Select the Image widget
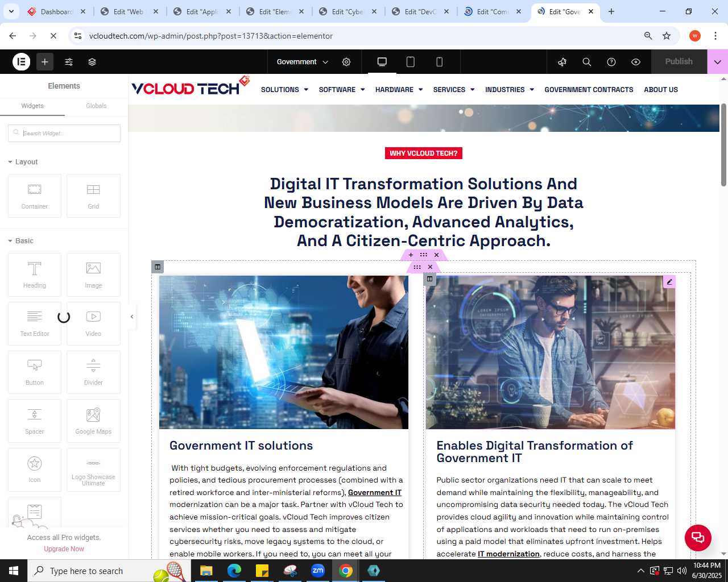728x582 pixels. 93,275
